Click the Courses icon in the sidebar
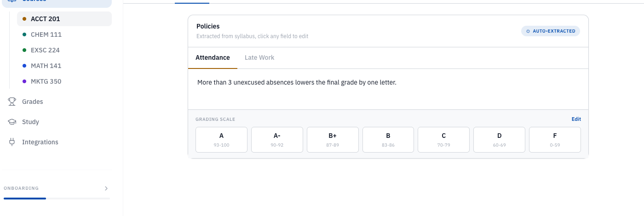The width and height of the screenshot is (644, 216). point(12,1)
